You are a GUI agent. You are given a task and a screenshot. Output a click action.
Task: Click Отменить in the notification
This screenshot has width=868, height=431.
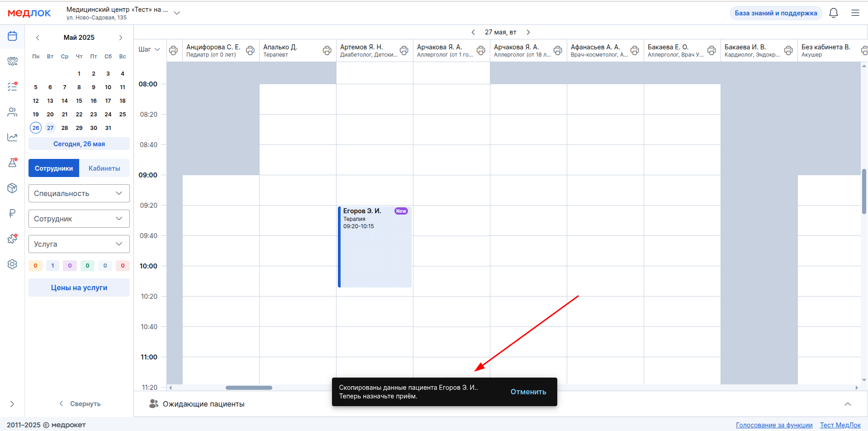point(528,392)
